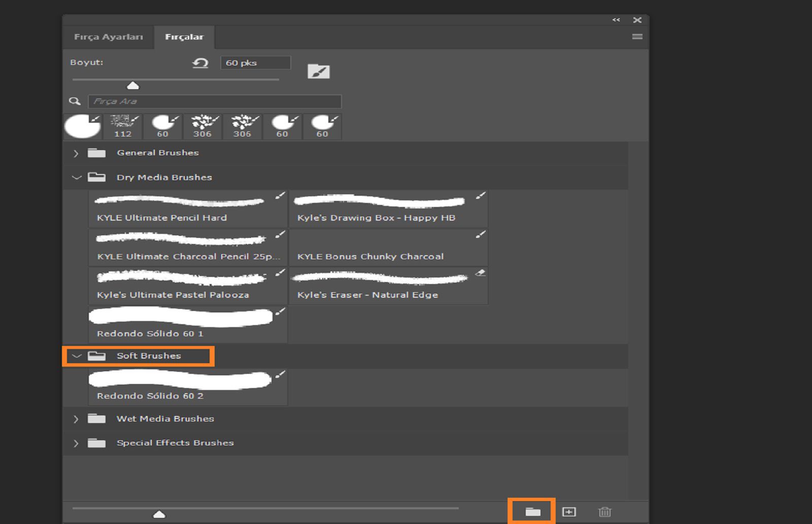Screen dimensions: 812x524
Task: Choose KYLE Ultimate Charcoal Pencil brush
Action: point(188,247)
